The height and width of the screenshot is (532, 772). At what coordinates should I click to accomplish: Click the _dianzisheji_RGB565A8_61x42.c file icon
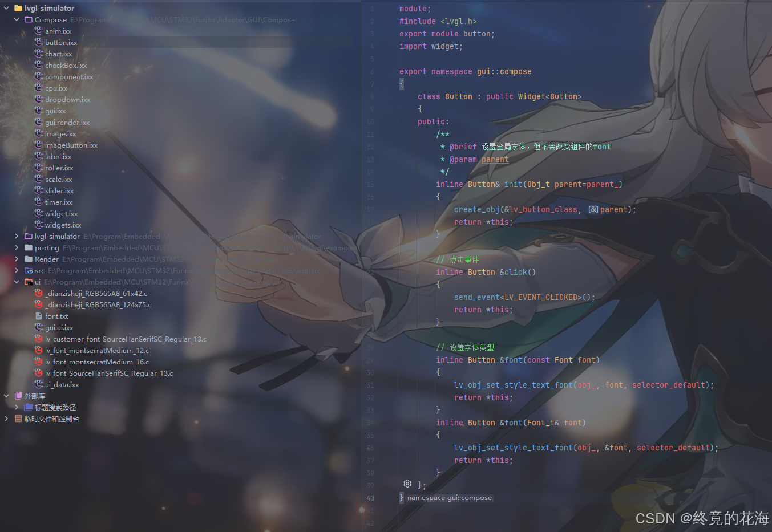point(39,293)
